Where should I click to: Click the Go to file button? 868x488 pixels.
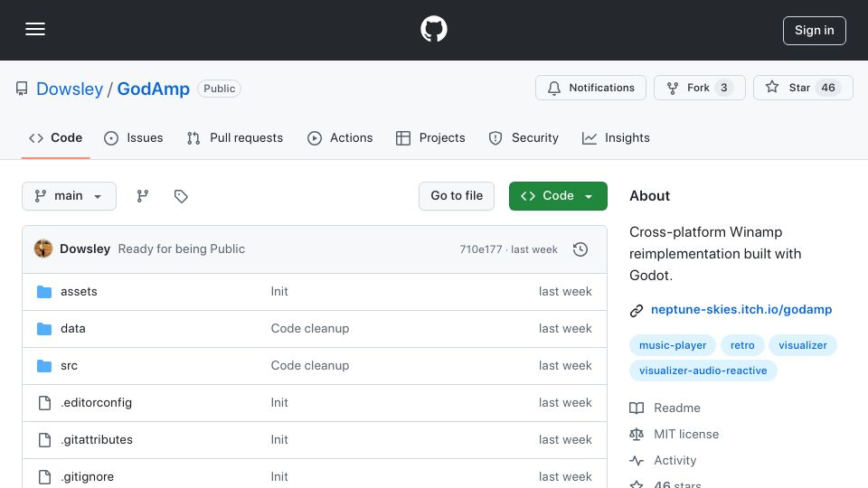[x=457, y=196]
